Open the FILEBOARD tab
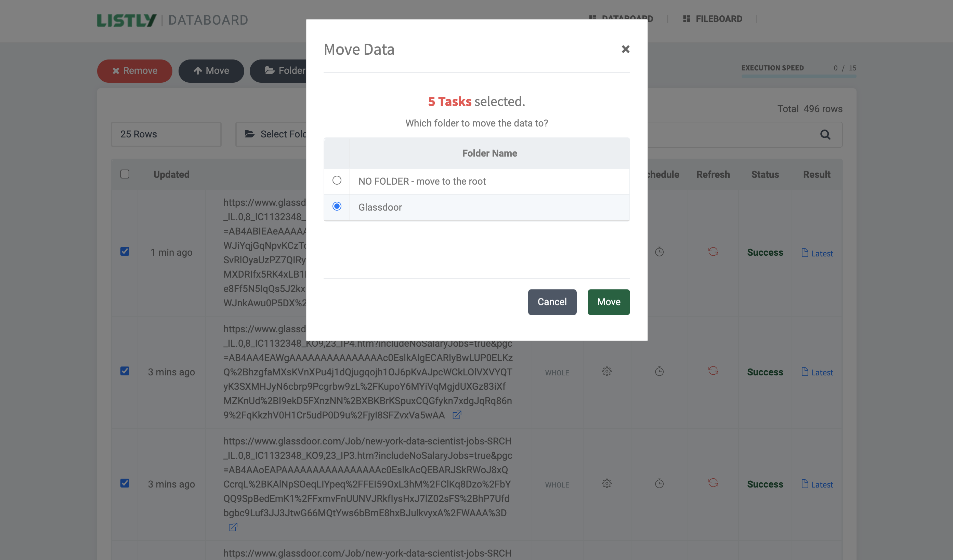 pyautogui.click(x=713, y=19)
